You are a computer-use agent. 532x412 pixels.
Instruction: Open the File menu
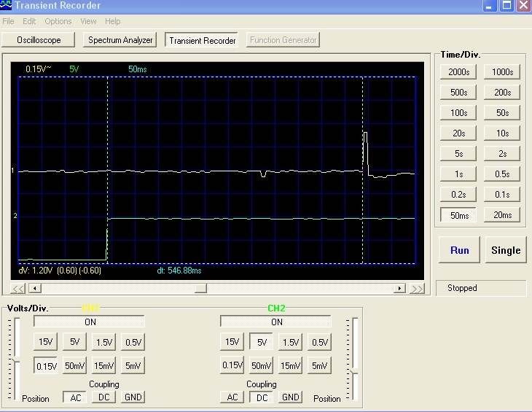click(x=8, y=21)
